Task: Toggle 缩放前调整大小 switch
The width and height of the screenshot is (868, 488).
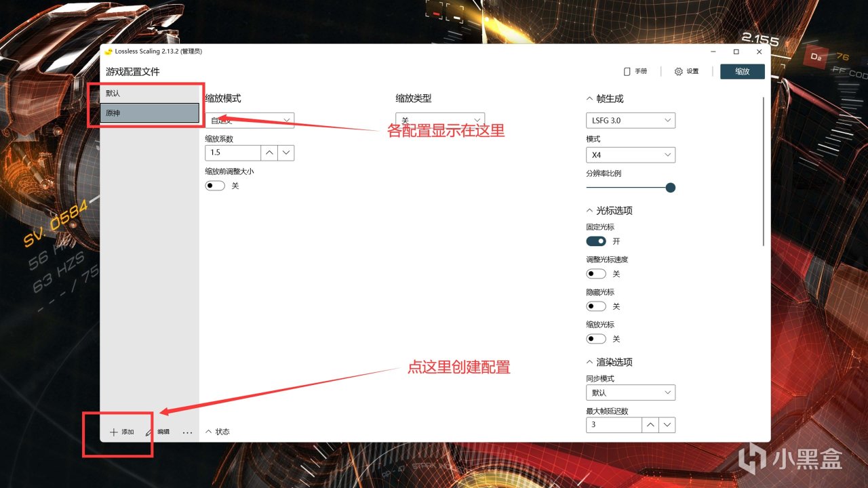Action: (215, 186)
